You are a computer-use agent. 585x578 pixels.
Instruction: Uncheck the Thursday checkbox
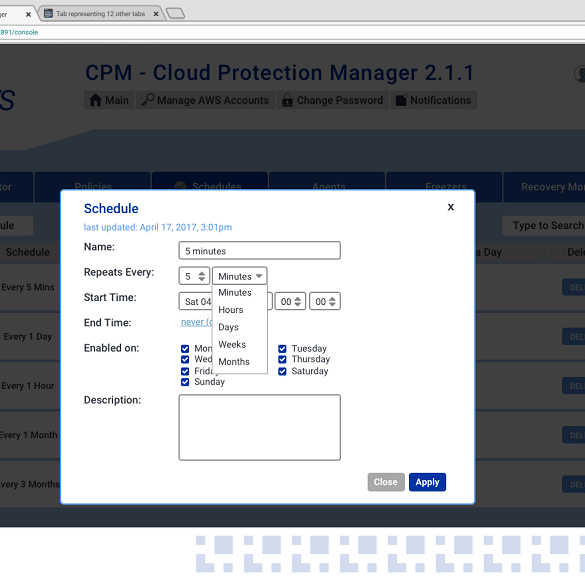[282, 359]
